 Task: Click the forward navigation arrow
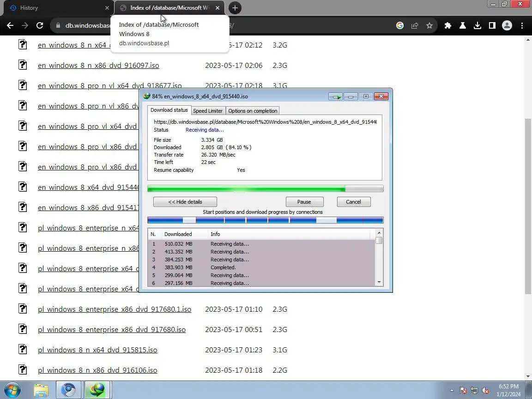[25, 25]
